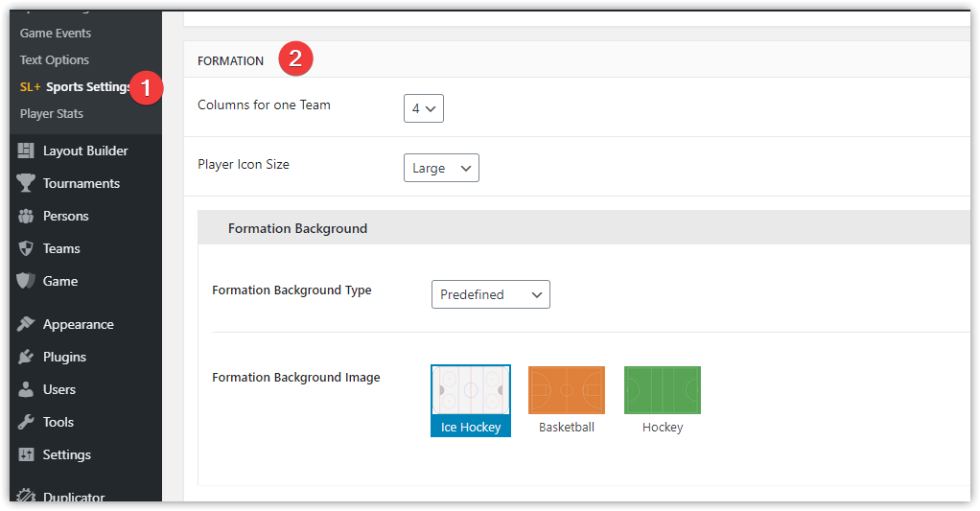Open the Teams menu label
Screen dimensions: 980x511
[x=61, y=248]
